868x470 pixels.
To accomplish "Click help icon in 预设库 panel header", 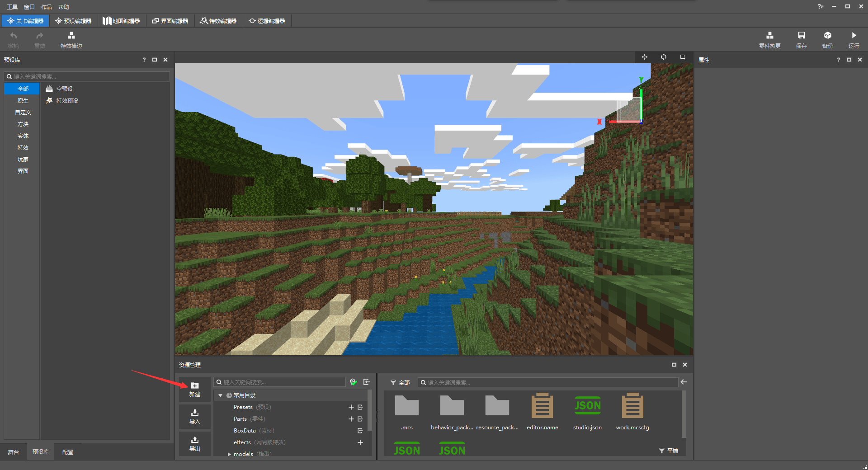I will (x=144, y=60).
